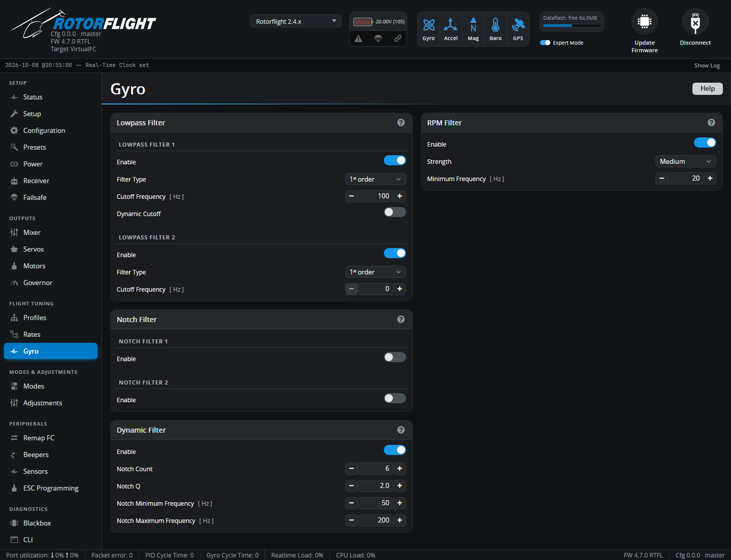Open Rotorflight 2.4.x version dropdown
This screenshot has width=731, height=560.
(296, 21)
